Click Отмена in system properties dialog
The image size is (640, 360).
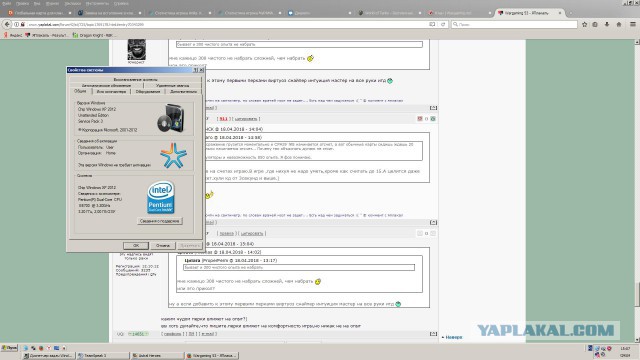click(163, 245)
